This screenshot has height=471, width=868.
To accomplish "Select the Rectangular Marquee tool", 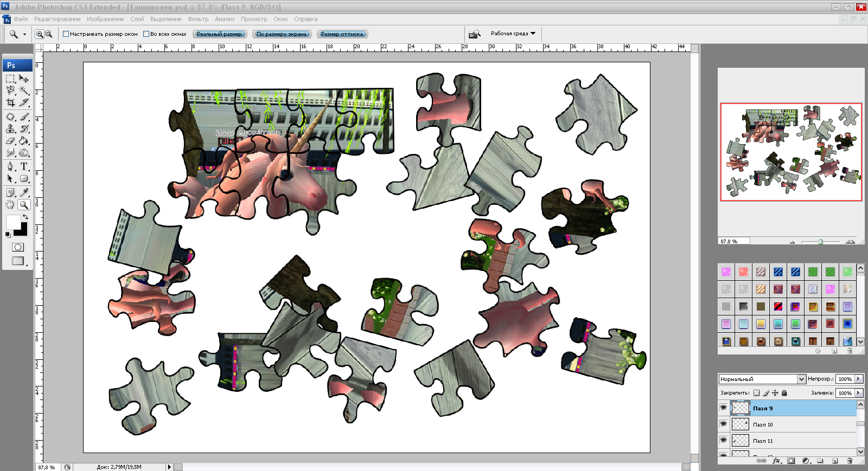I will pos(10,79).
